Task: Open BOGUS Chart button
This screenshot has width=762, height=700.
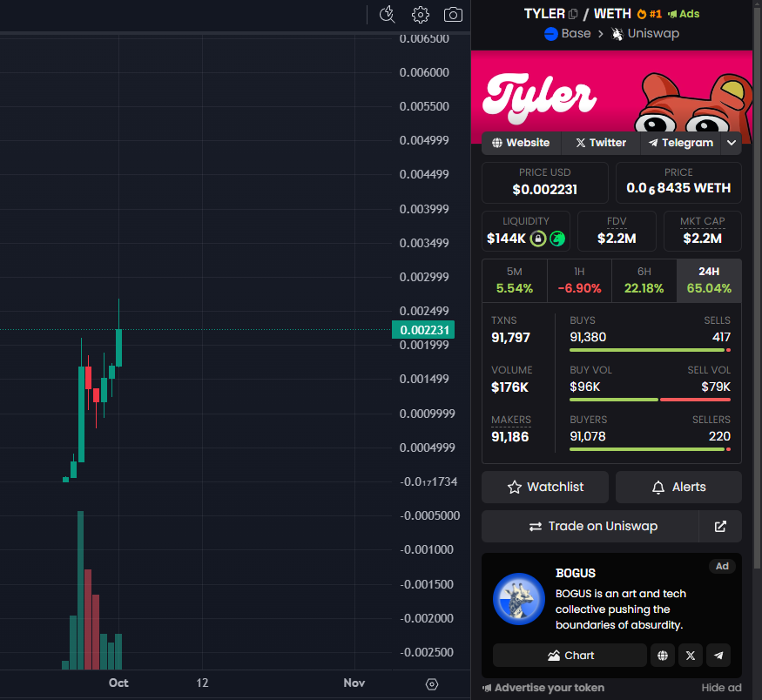Action: (x=570, y=656)
